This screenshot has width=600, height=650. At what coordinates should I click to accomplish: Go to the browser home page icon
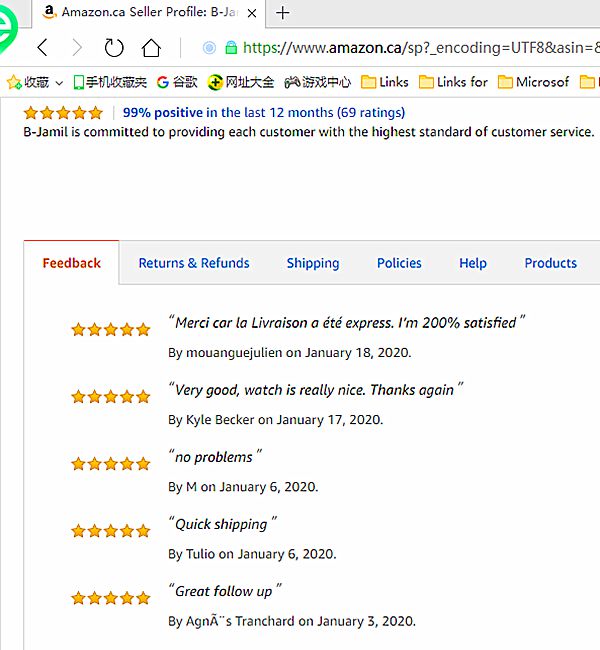click(x=151, y=47)
